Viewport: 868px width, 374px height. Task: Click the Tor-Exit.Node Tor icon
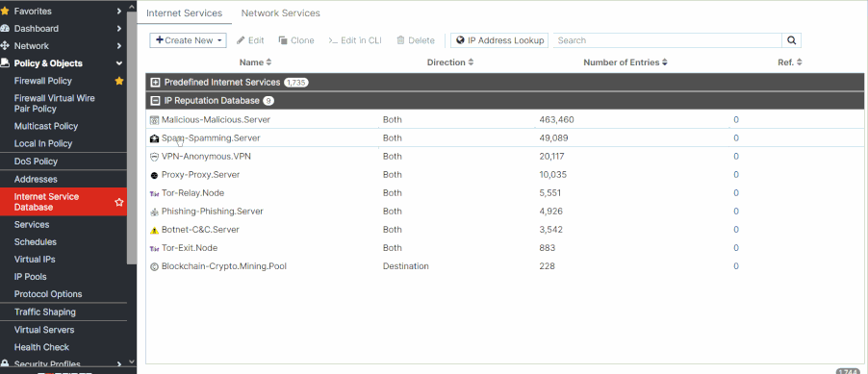[x=154, y=248]
